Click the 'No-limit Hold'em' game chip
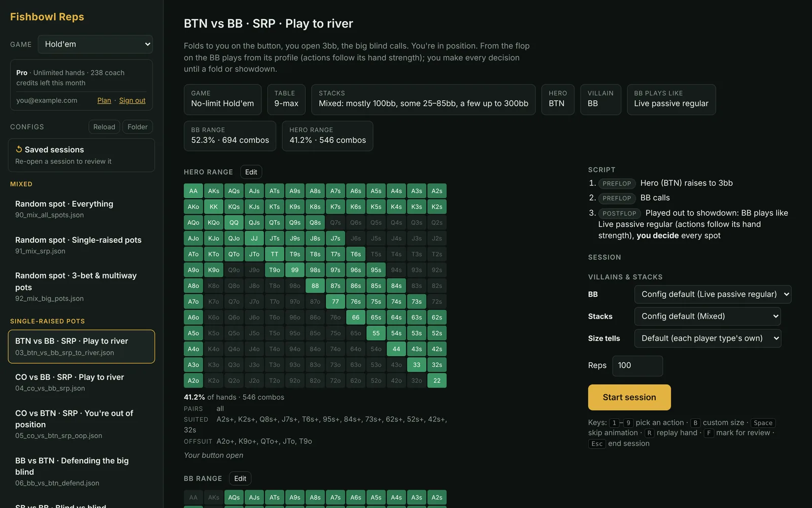Viewport: 812px width, 508px height. pyautogui.click(x=222, y=100)
